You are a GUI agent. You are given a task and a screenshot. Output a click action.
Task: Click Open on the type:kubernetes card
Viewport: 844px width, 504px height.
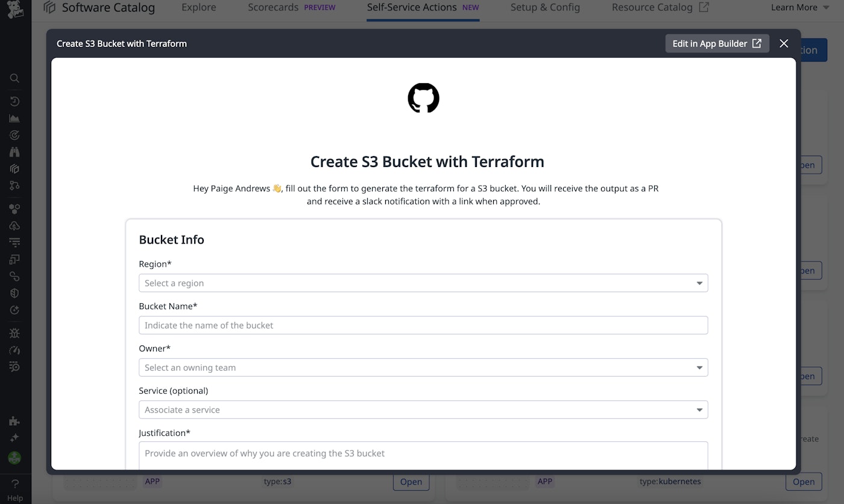tap(804, 482)
